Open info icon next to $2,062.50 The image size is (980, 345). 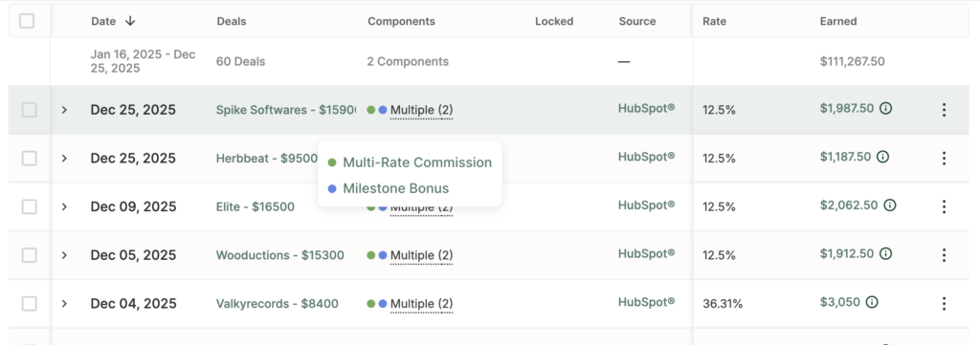pos(890,205)
